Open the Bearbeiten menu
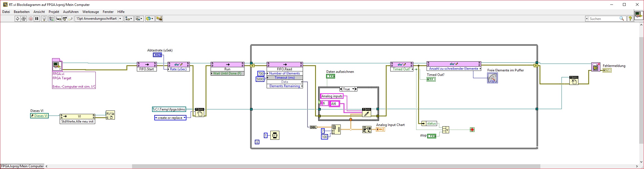 click(x=22, y=12)
